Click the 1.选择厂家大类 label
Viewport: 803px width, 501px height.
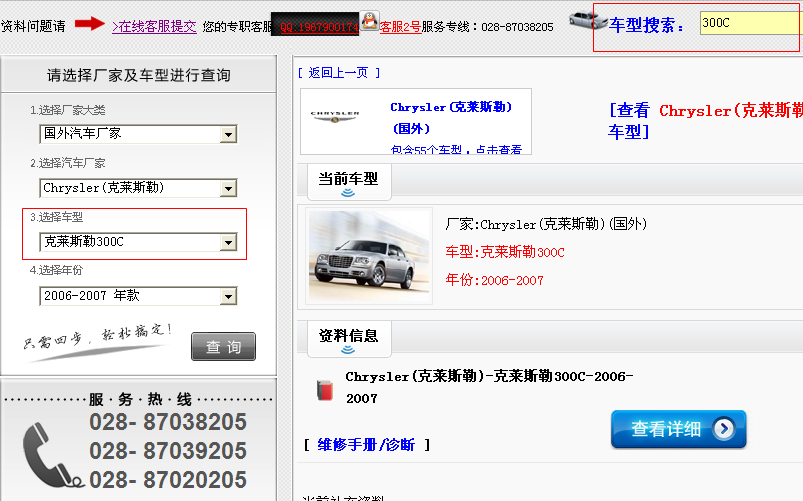[68, 110]
